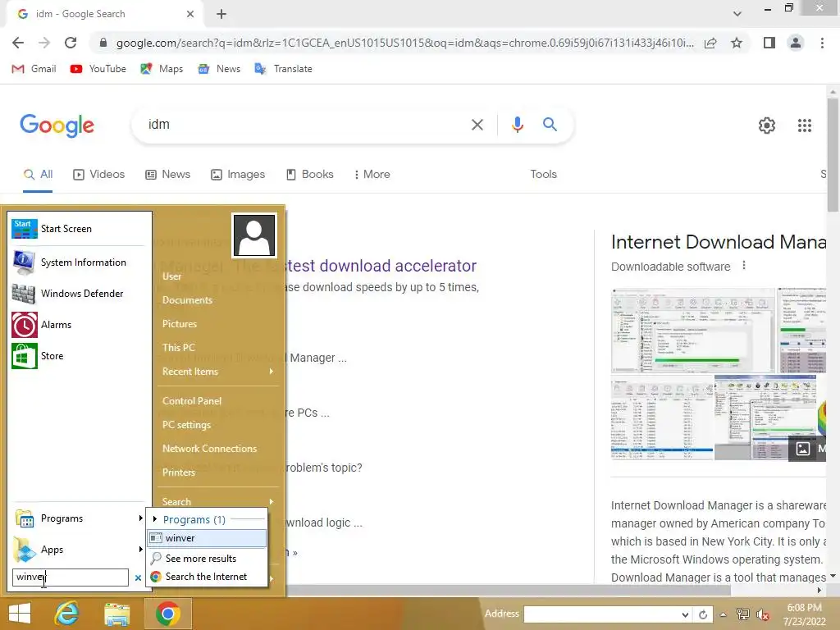The height and width of the screenshot is (630, 840).
Task: Click Chrome icon on taskbar
Action: coord(167,614)
